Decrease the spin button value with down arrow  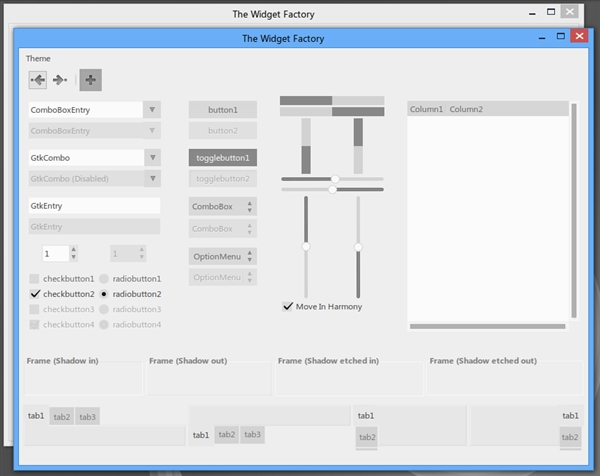73,257
